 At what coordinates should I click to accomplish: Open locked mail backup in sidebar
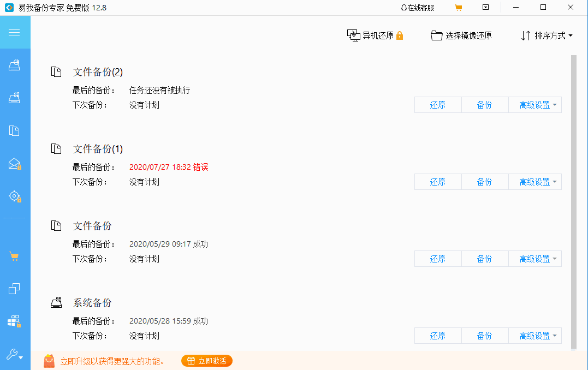[x=15, y=164]
